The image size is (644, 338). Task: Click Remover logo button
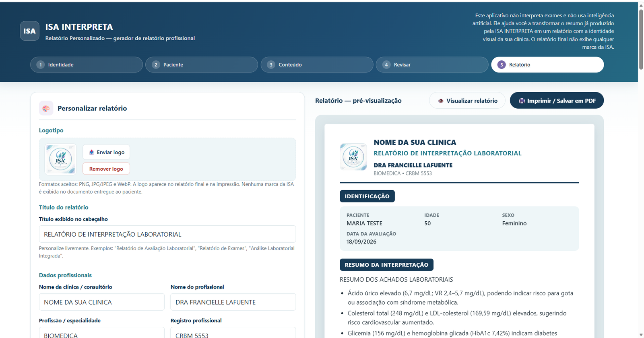tap(106, 169)
